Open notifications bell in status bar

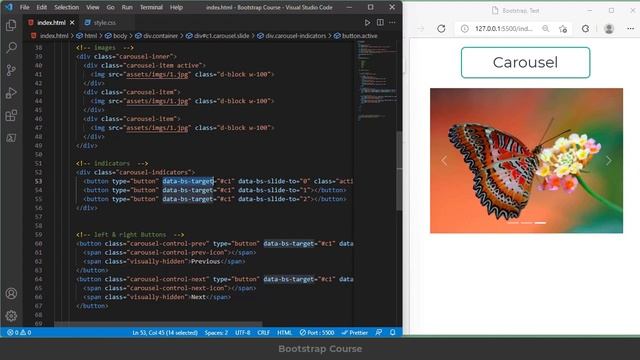[x=392, y=333]
